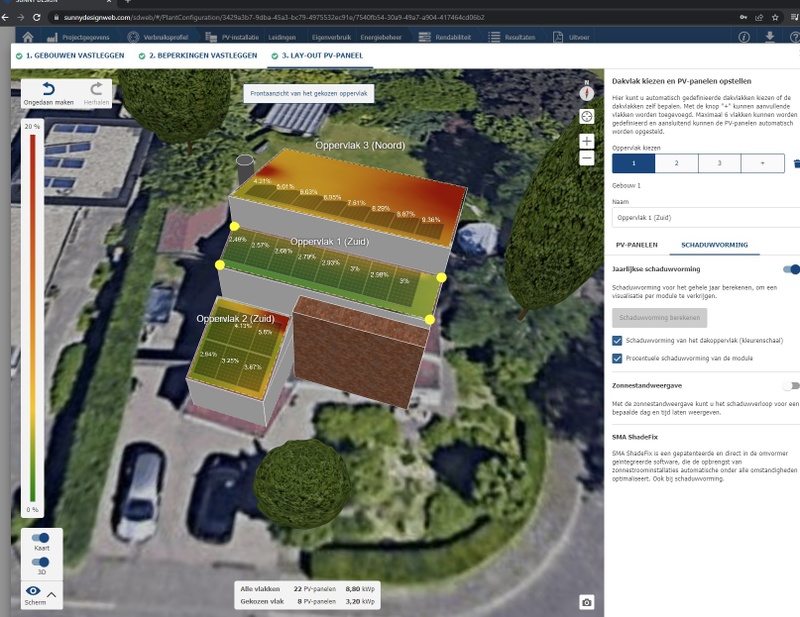The image size is (800, 617).
Task: Click yellow corner handle at top-left of Oppervlak 1
Action: pyautogui.click(x=235, y=226)
